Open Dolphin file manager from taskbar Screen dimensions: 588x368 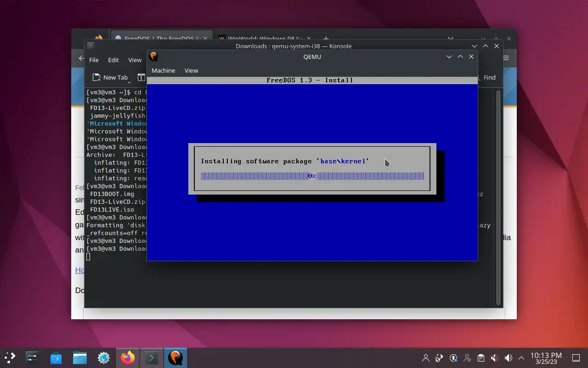click(x=80, y=357)
